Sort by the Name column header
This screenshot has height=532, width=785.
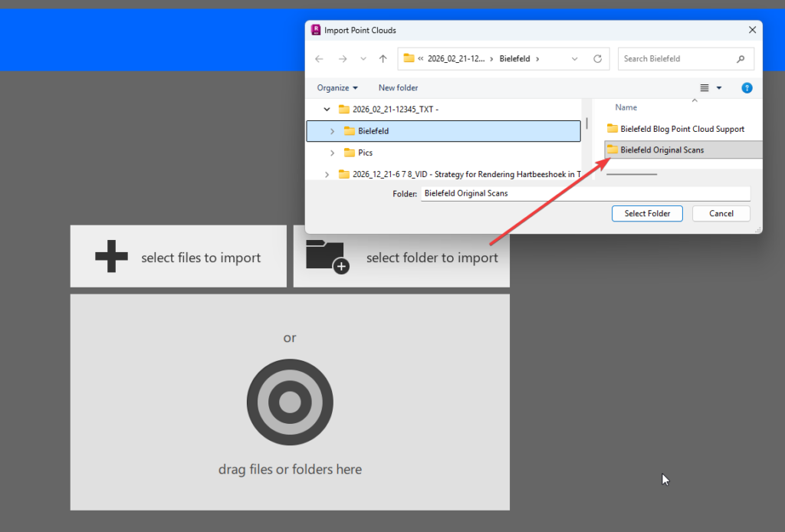pos(626,107)
